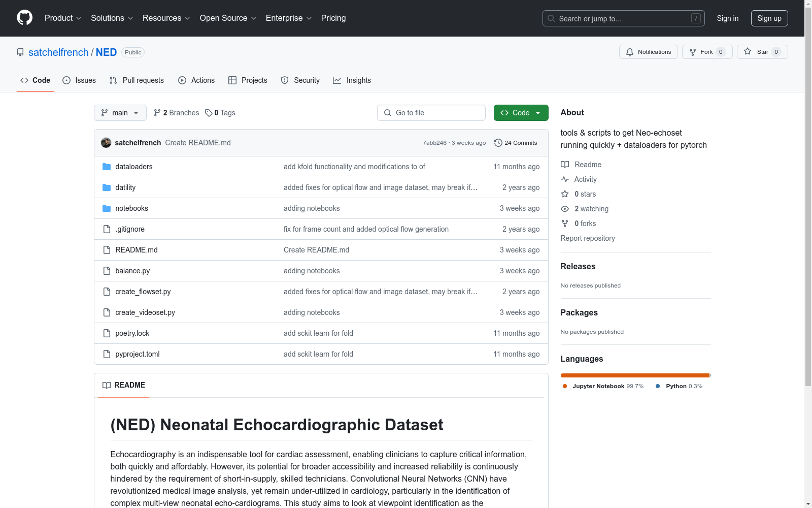Screen dimensions: 812x508
Task: Open the Releases section heading
Action: (x=578, y=266)
